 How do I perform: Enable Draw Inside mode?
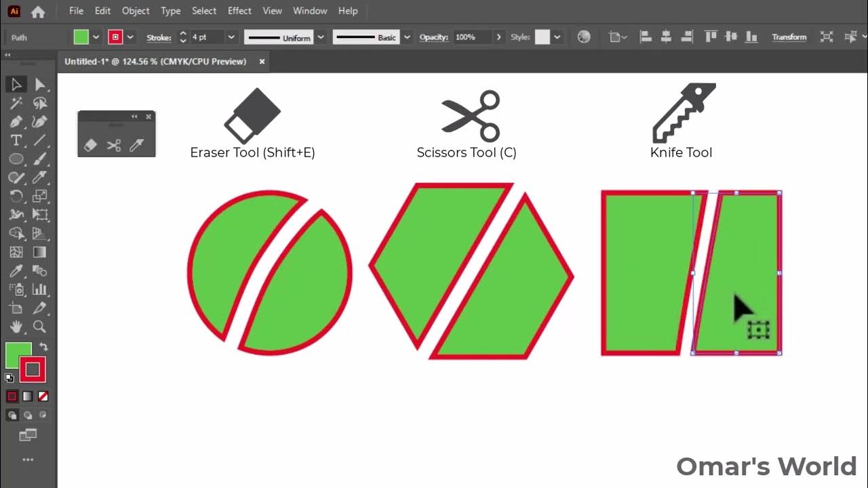pos(43,415)
